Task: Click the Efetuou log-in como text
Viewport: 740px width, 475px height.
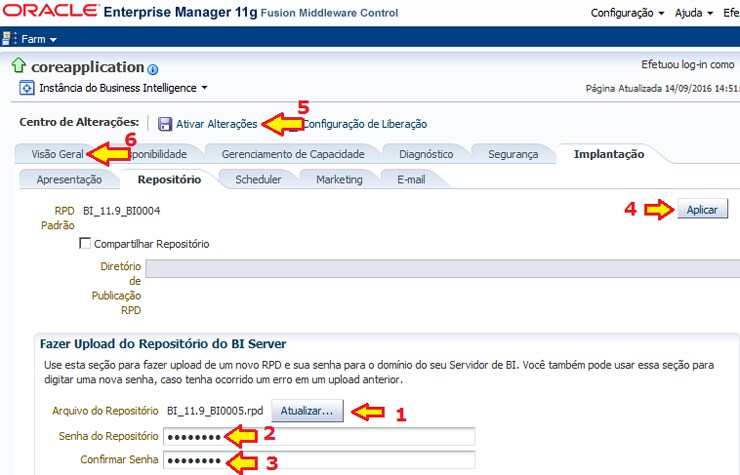Action: [688, 65]
